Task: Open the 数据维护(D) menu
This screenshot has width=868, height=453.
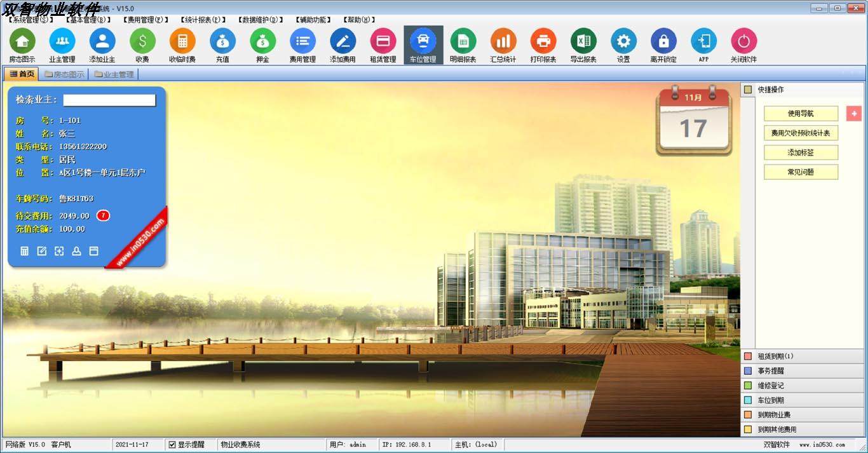Action: pos(261,20)
